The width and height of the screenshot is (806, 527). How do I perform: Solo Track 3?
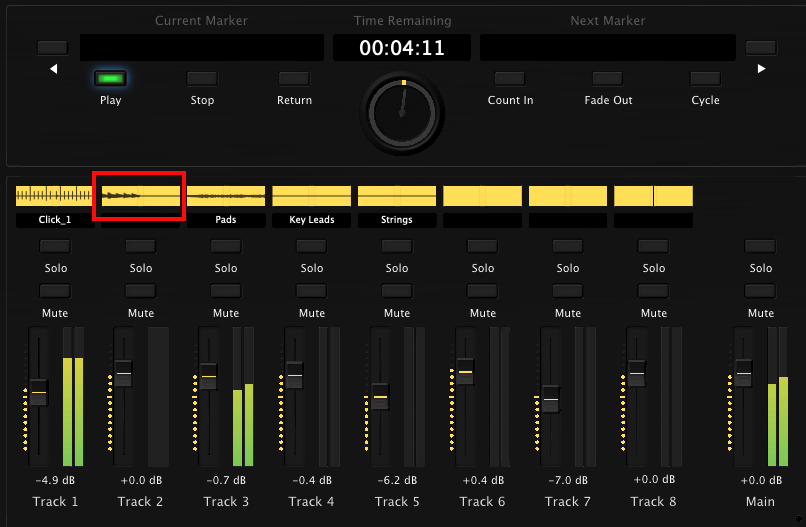click(226, 246)
